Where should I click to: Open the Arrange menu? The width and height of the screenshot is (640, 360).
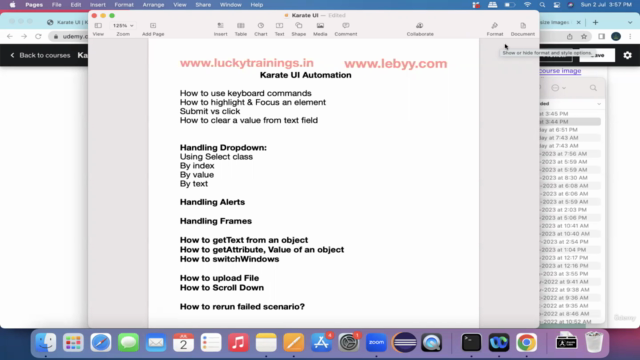tap(153, 5)
